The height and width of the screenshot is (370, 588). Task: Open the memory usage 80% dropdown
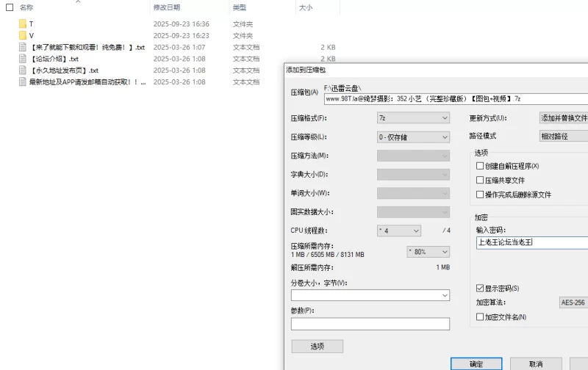coord(428,251)
